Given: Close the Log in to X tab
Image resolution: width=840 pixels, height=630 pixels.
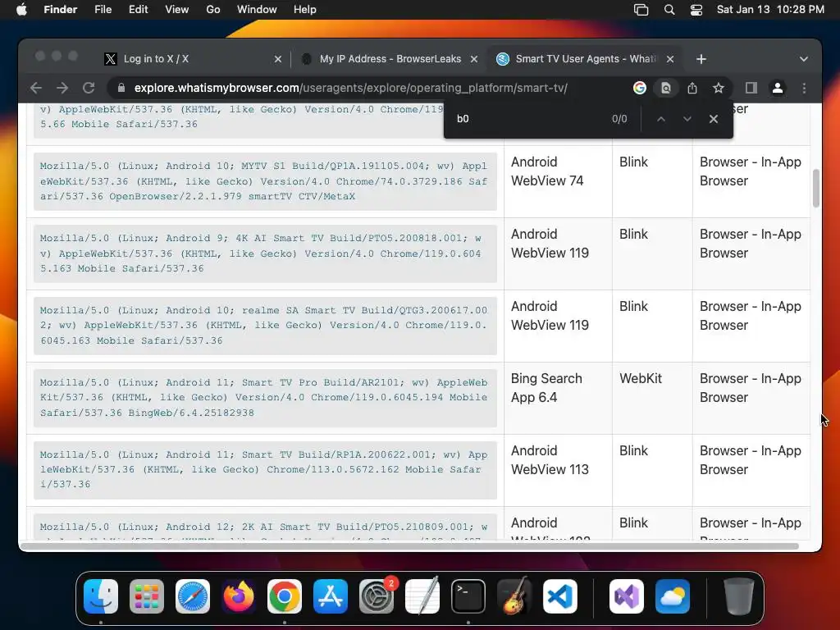Looking at the screenshot, I should tap(277, 59).
